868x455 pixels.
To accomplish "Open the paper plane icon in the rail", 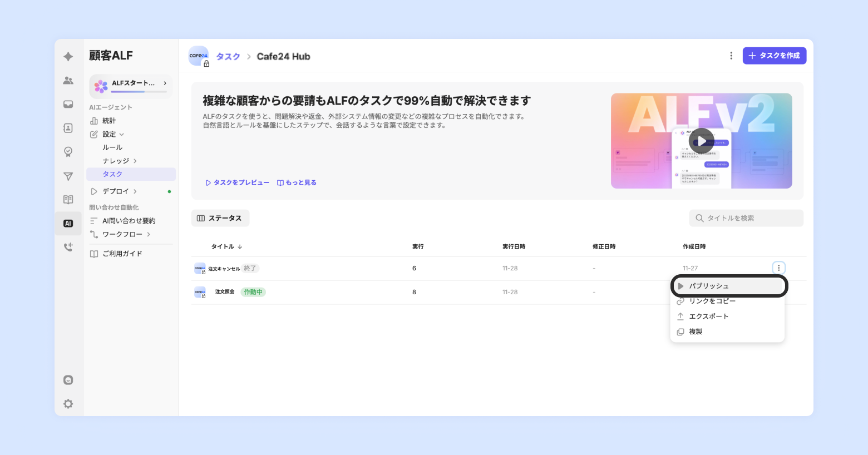I will pos(68,176).
